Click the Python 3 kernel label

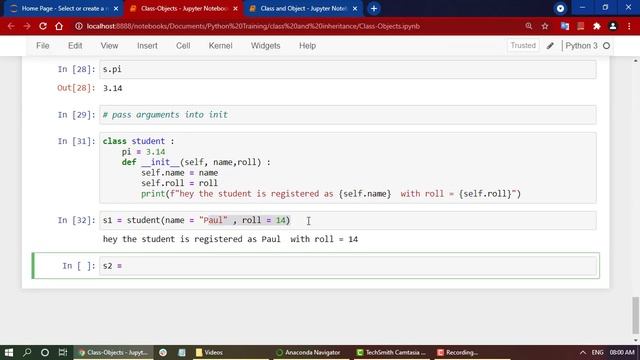[x=581, y=46]
